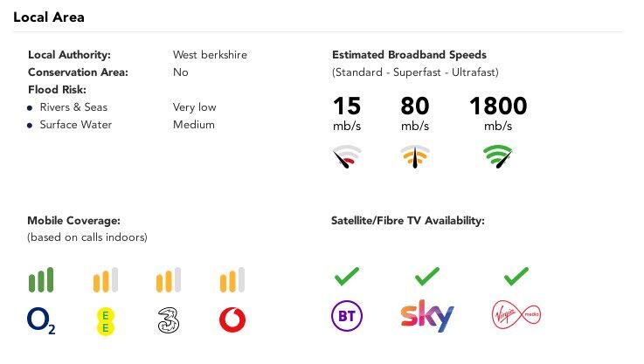644x364 pixels.
Task: Click the green checkmark above Virgin Media
Action: tap(516, 277)
